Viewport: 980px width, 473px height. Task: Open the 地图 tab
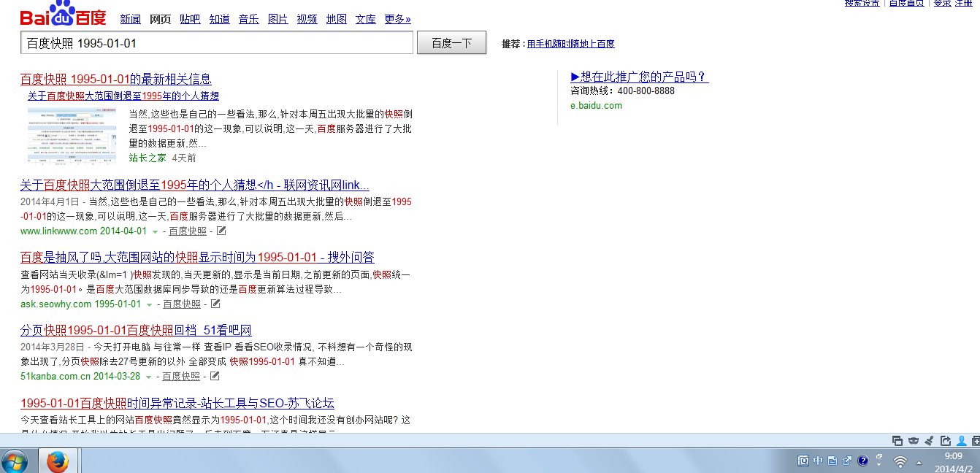(x=337, y=19)
